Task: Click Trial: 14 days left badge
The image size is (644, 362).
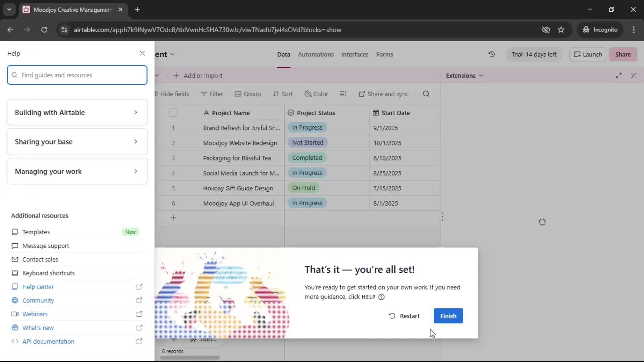Action: [534, 54]
